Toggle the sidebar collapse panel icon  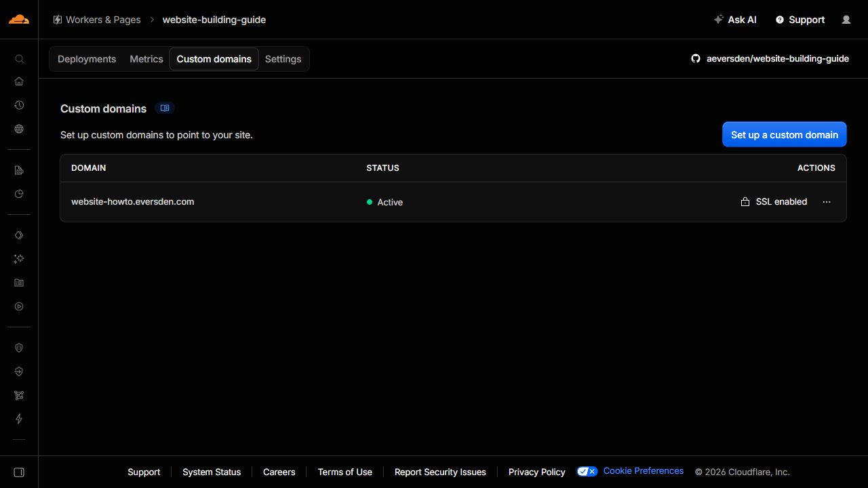(x=19, y=472)
